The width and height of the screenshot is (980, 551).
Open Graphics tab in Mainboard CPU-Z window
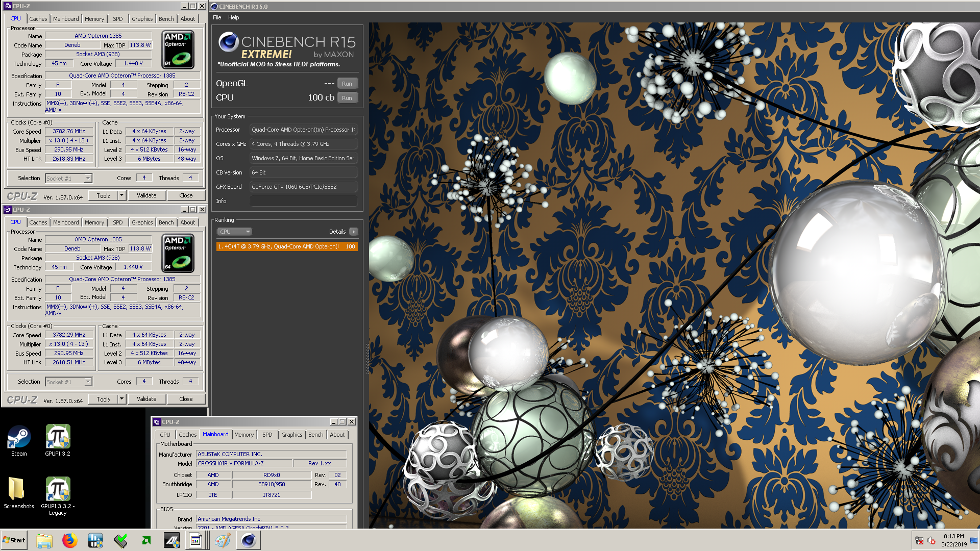pos(291,435)
